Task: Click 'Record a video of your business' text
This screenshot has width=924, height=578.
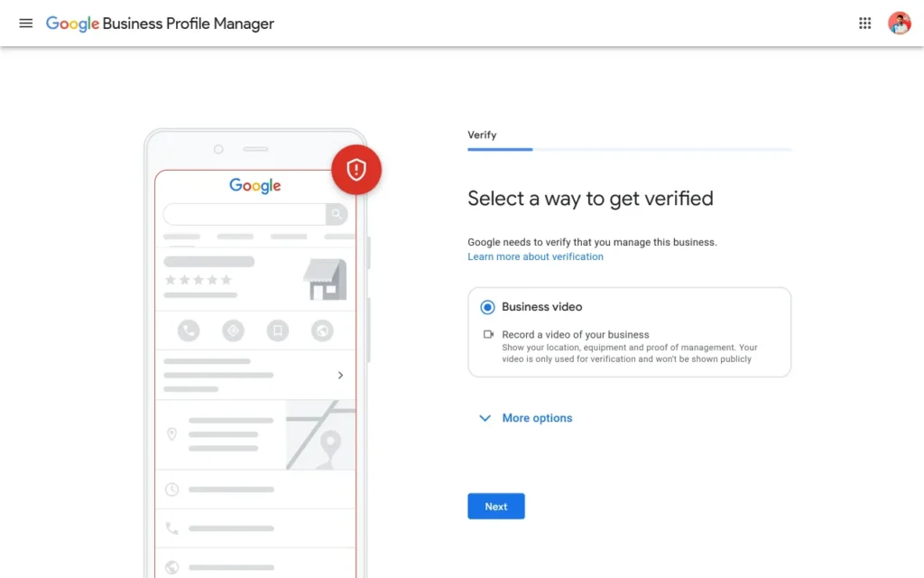Action: [x=575, y=334]
